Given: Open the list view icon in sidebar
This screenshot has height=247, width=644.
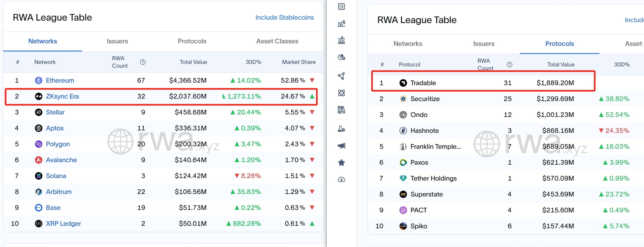Looking at the screenshot, I should point(341,7).
